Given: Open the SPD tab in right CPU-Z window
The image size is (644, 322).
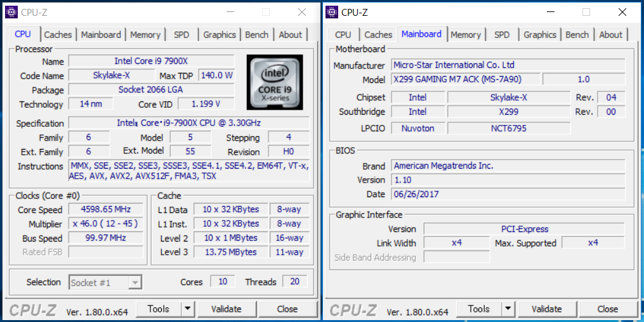Looking at the screenshot, I should tap(502, 35).
